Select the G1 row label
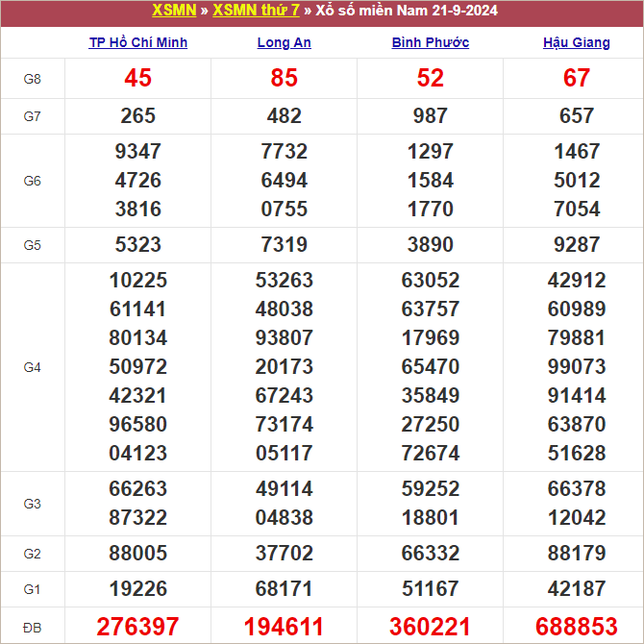644x644 pixels. click(x=32, y=589)
